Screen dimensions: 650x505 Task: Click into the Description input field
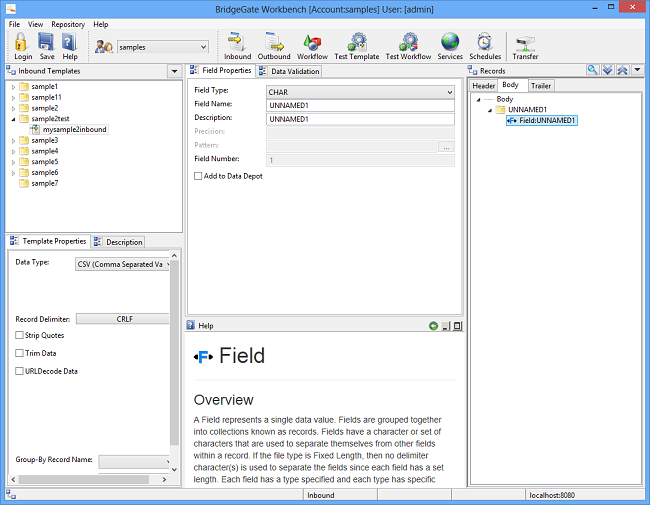click(x=360, y=119)
